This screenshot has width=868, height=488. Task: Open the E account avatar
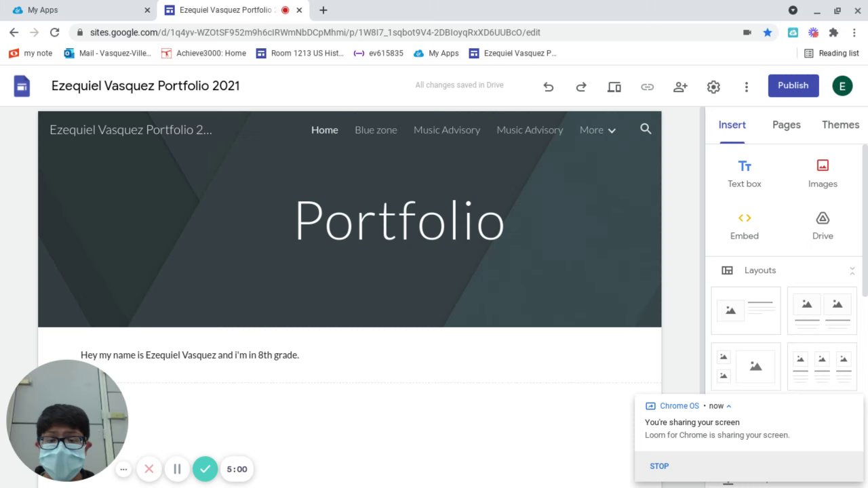click(842, 86)
